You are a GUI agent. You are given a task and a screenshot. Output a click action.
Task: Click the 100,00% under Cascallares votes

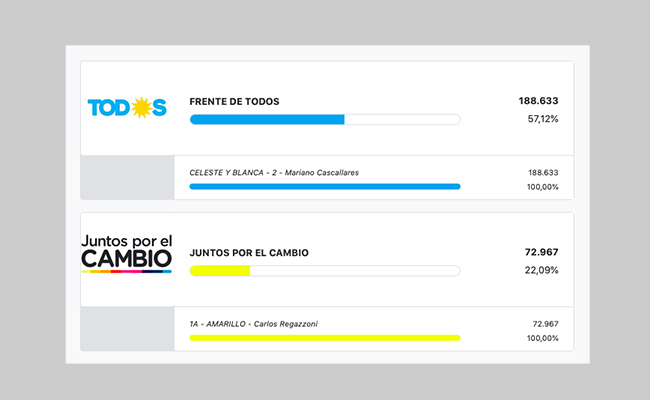pyautogui.click(x=543, y=187)
